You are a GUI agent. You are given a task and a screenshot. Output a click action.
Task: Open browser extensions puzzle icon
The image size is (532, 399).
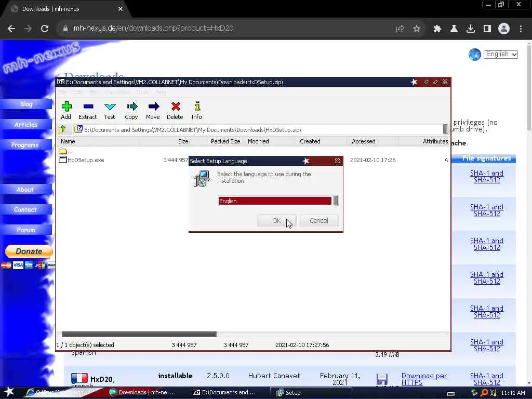pyautogui.click(x=437, y=29)
